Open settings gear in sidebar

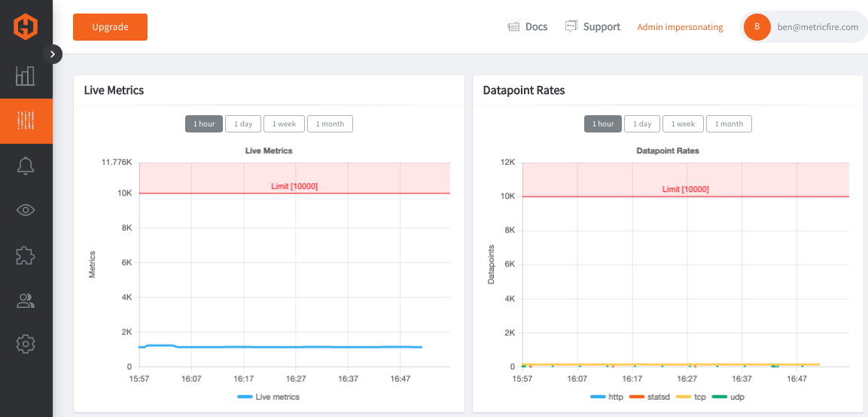point(26,345)
